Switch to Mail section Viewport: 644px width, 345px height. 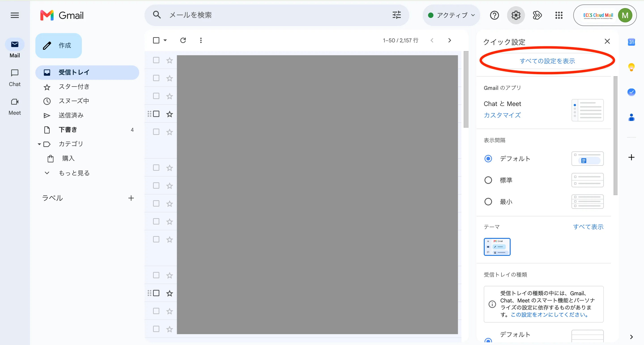[x=15, y=48]
